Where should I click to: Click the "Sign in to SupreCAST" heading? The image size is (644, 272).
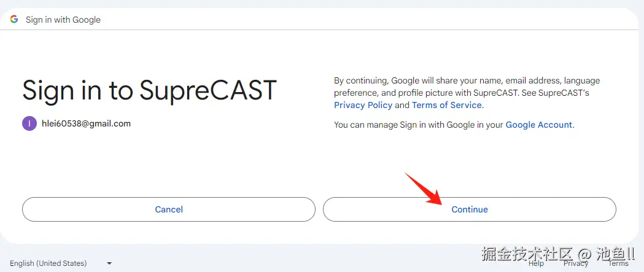click(149, 91)
